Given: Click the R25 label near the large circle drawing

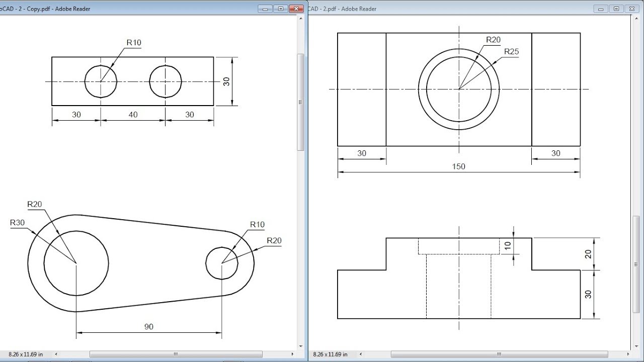Looking at the screenshot, I should pos(511,51).
